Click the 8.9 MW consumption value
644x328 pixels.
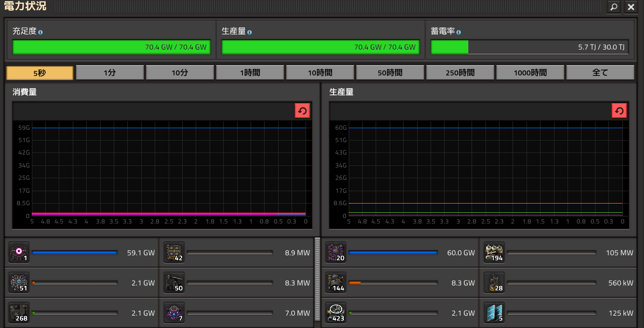point(297,253)
